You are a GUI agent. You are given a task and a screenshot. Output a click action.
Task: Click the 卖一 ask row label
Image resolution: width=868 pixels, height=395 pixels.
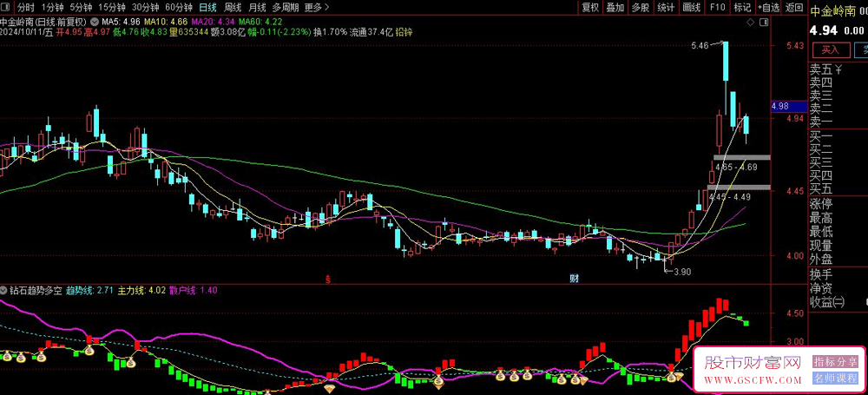[821, 123]
